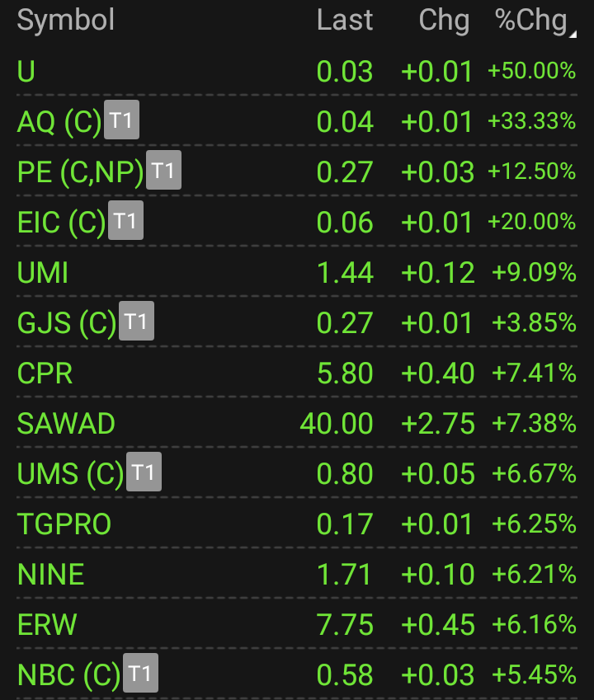
Task: Tap the T1 badge beside NBC (C)
Action: pos(140,674)
